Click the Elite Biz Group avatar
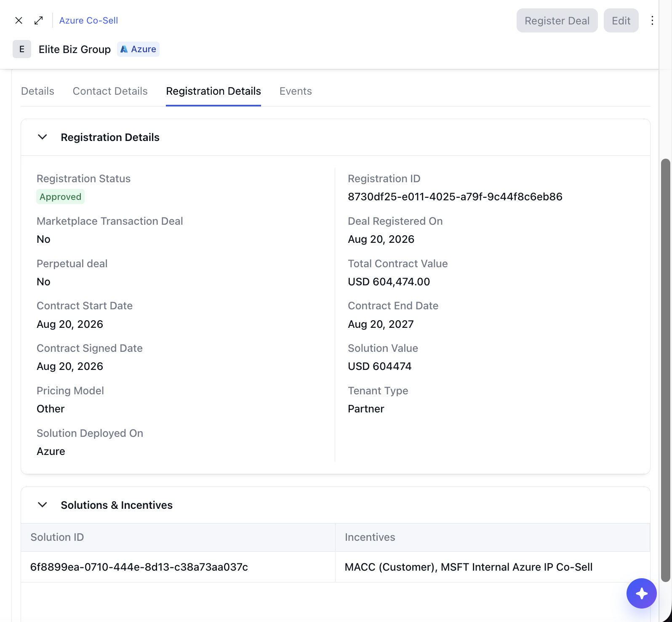 (22, 49)
